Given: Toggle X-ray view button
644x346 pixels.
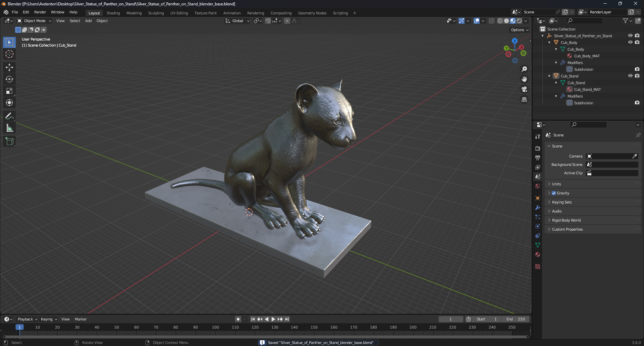Looking at the screenshot, I should tap(491, 21).
